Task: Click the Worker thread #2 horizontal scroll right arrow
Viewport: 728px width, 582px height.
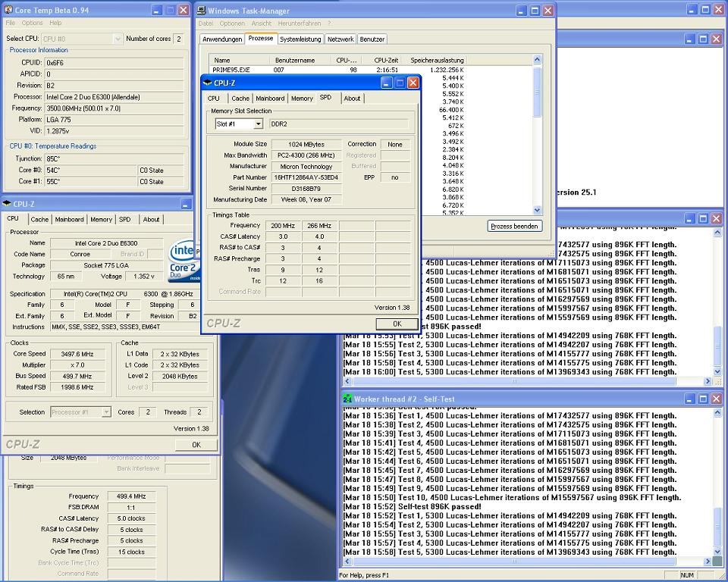Action: coord(708,561)
